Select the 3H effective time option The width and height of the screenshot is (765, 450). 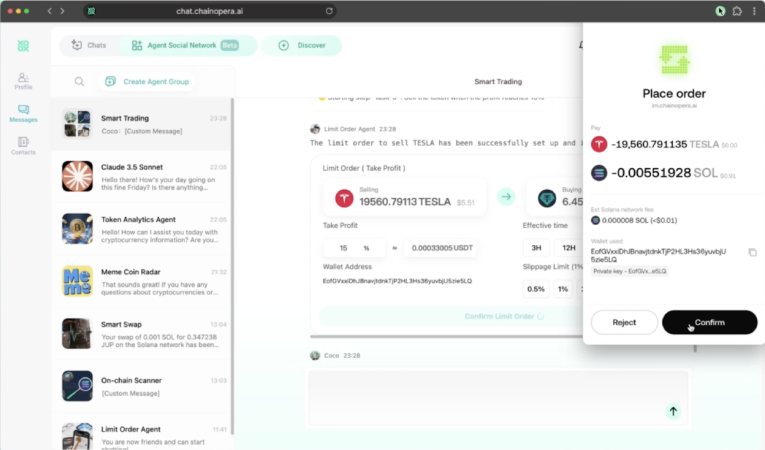pos(537,247)
